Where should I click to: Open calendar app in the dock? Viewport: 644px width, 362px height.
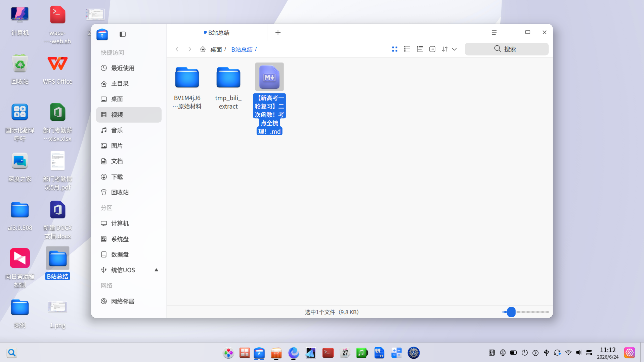(345, 353)
